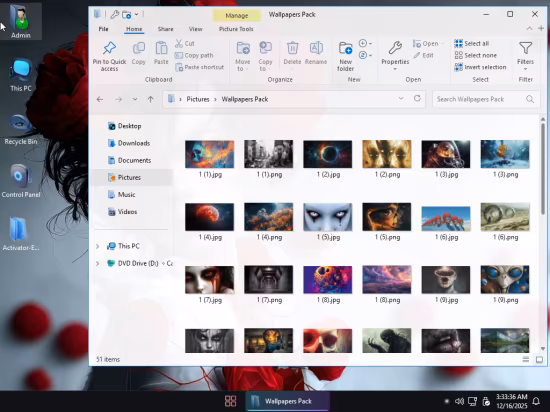Select thumbnail 1 (1).jpg
Viewport: 550px width, 412px height.
(210, 158)
